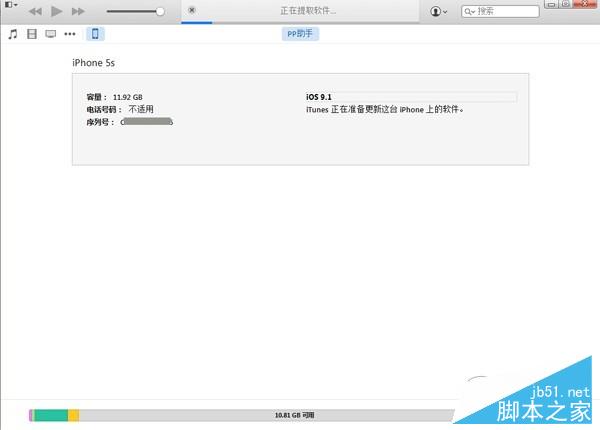Click the rewind previous track button
This screenshot has width=600, height=430.
tap(35, 11)
